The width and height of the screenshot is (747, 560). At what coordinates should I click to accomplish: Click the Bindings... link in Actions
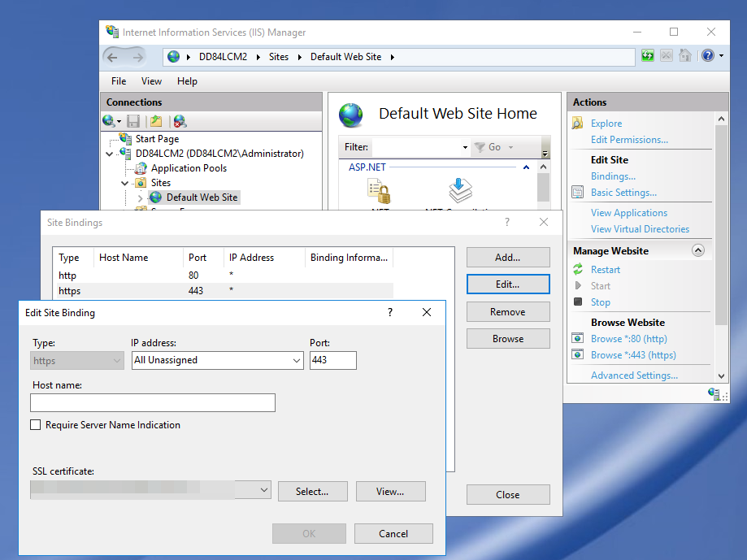coord(613,176)
